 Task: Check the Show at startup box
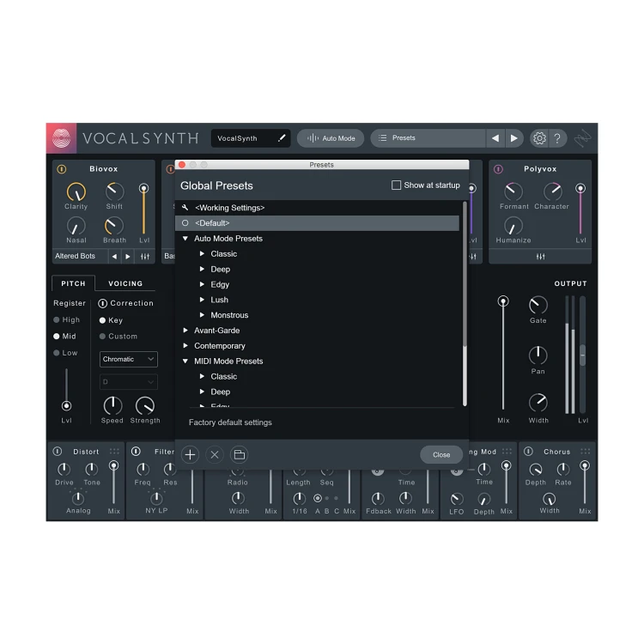click(x=397, y=185)
